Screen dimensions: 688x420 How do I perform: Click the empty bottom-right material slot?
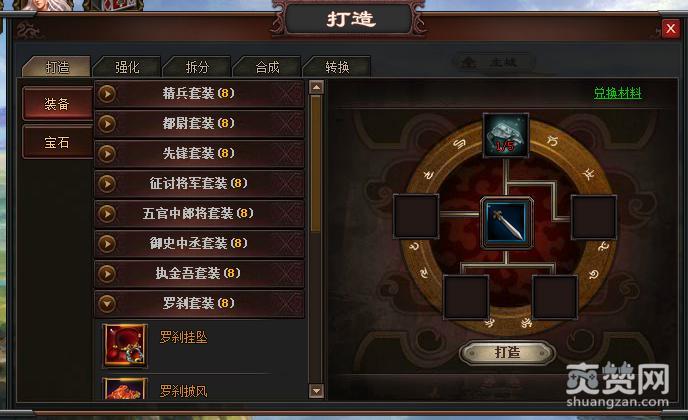coord(555,297)
